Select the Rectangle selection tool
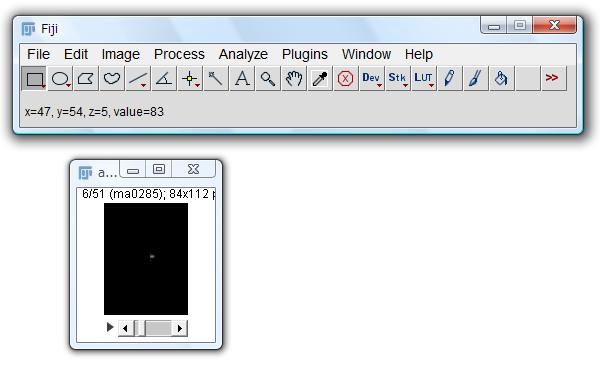 34,78
